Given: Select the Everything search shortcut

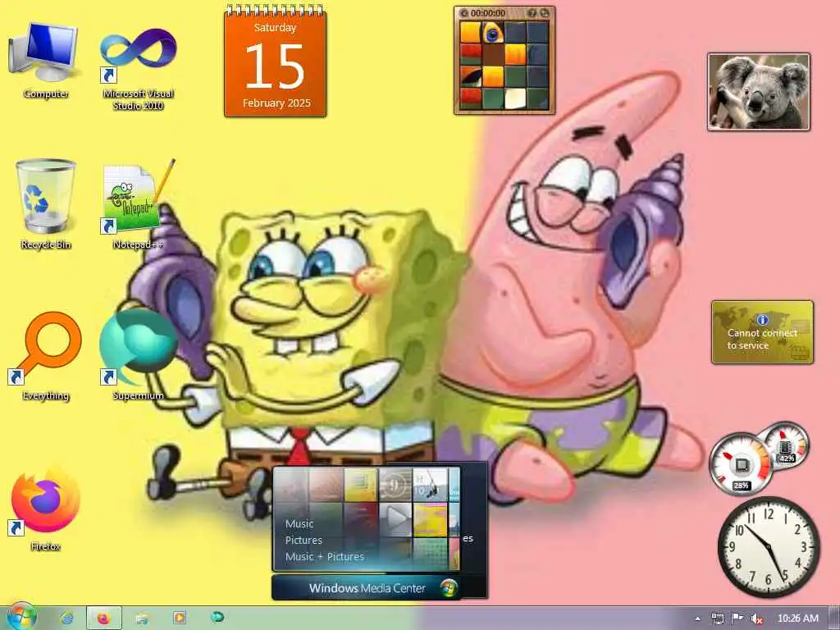Looking at the screenshot, I should coord(46,356).
